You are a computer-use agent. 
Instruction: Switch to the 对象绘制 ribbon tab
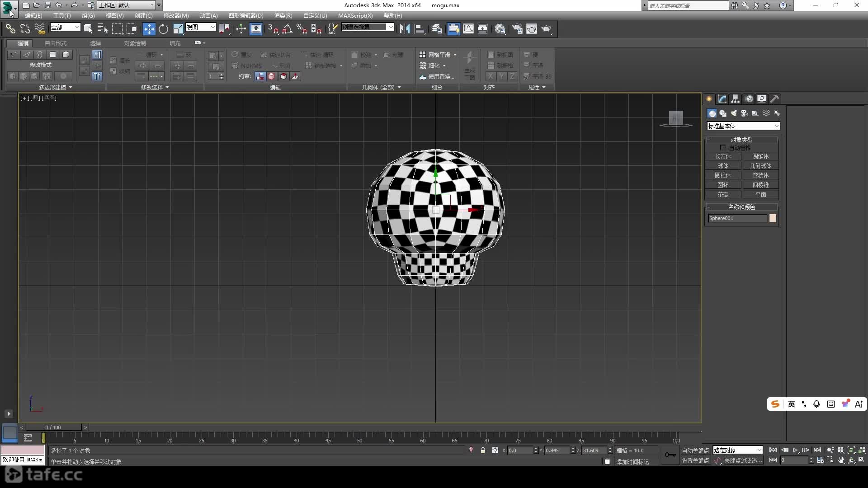coord(135,43)
